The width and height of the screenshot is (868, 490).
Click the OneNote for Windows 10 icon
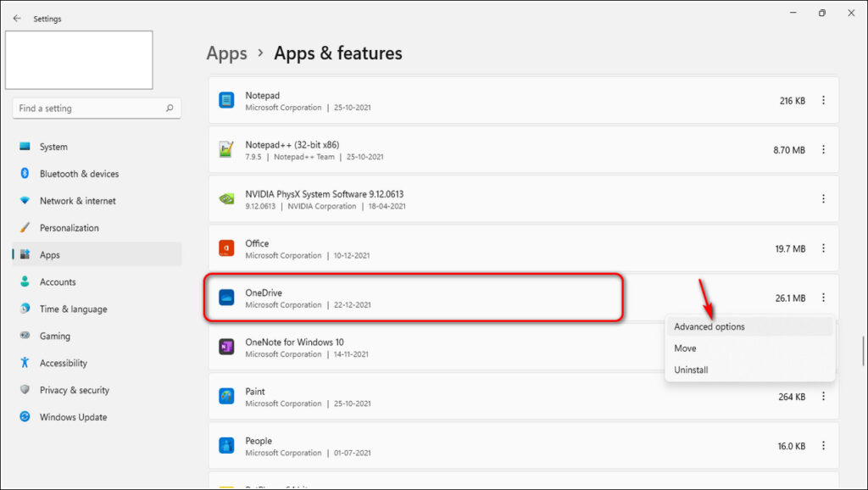pos(226,347)
